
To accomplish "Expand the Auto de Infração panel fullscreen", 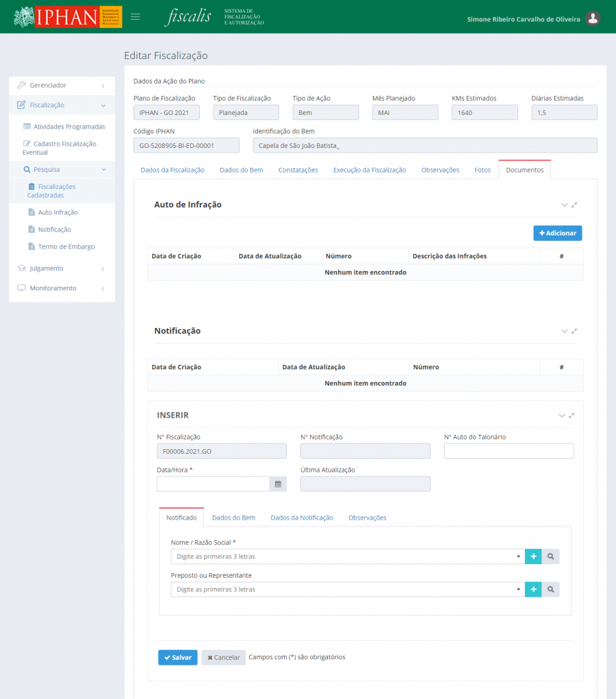I will tap(574, 205).
